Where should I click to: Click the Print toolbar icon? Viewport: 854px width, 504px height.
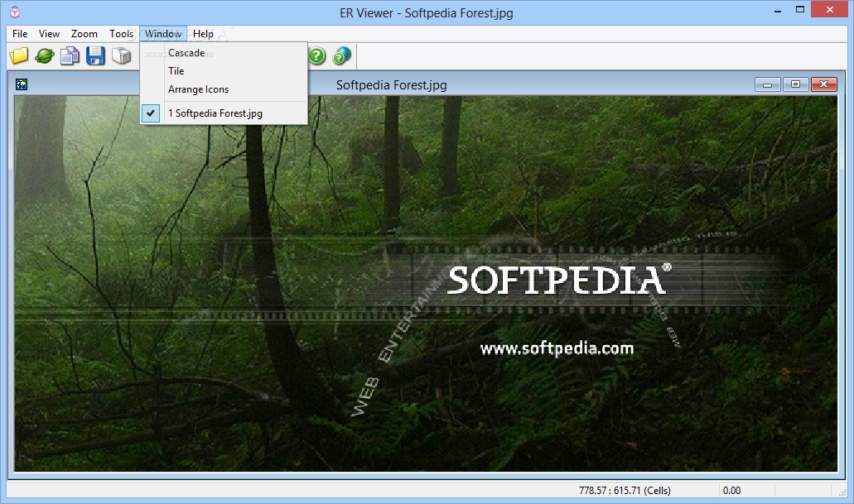pyautogui.click(x=122, y=55)
